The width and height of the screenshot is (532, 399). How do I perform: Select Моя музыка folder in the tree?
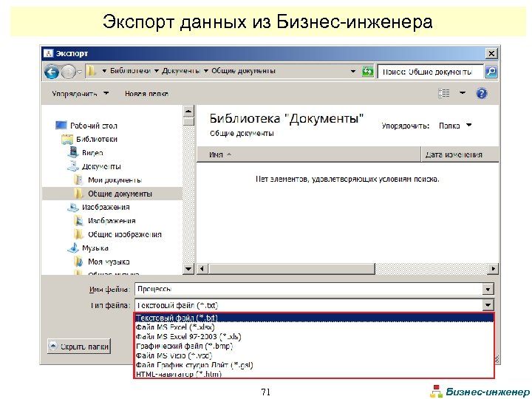(109, 262)
